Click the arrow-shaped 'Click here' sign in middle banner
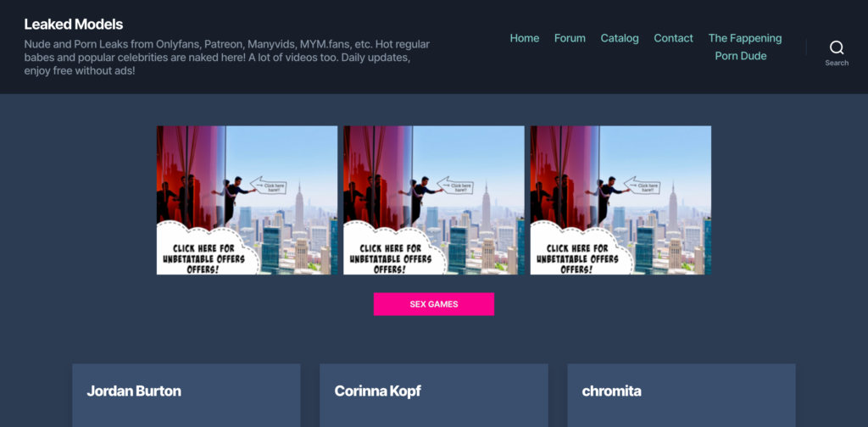 (458, 186)
